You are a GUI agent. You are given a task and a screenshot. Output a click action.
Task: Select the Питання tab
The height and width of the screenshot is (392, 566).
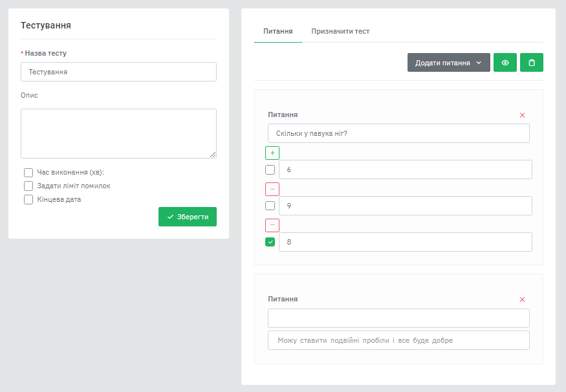click(278, 31)
